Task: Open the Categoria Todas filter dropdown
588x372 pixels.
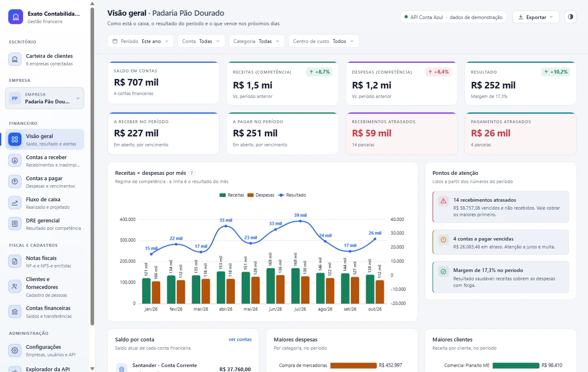Action: click(256, 41)
